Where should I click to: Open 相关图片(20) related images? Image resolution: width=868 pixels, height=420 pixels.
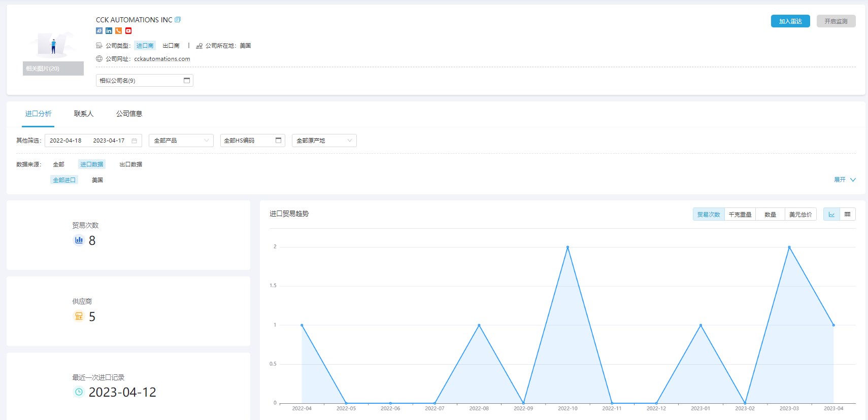[53, 68]
